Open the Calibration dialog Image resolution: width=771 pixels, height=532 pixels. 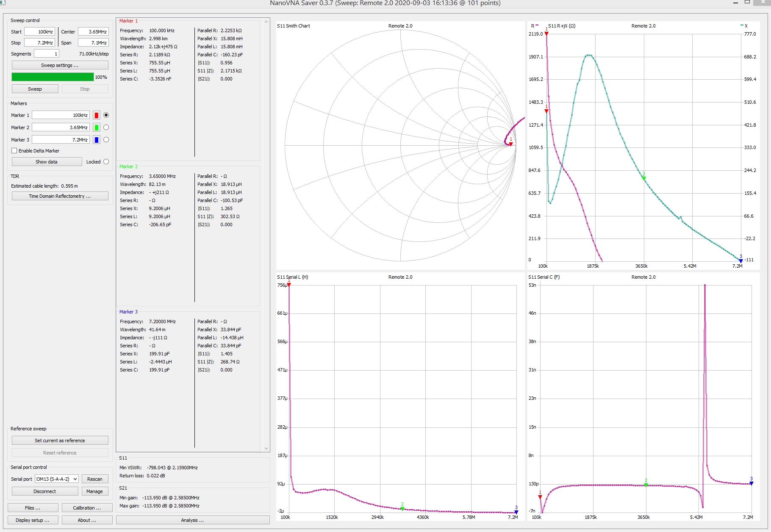click(x=87, y=508)
